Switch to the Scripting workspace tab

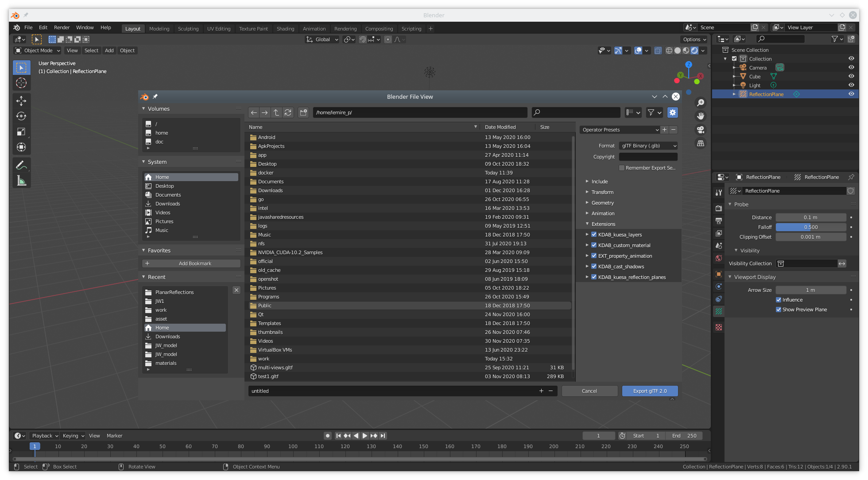[x=411, y=29]
